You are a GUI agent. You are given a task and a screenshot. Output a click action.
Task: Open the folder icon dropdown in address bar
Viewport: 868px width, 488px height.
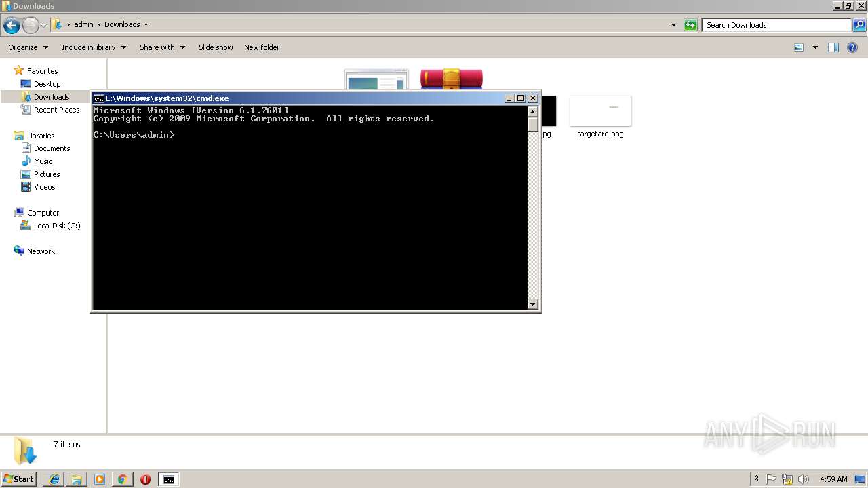[x=57, y=24]
